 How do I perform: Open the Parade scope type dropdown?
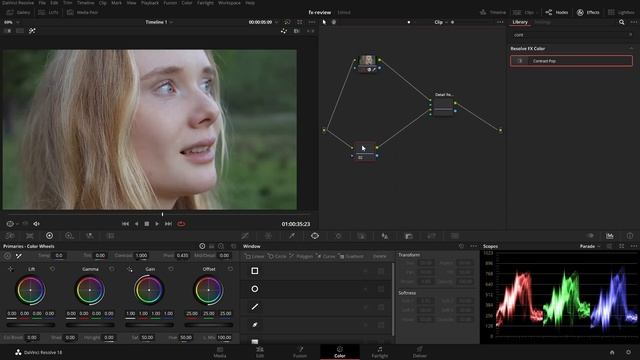(590, 246)
